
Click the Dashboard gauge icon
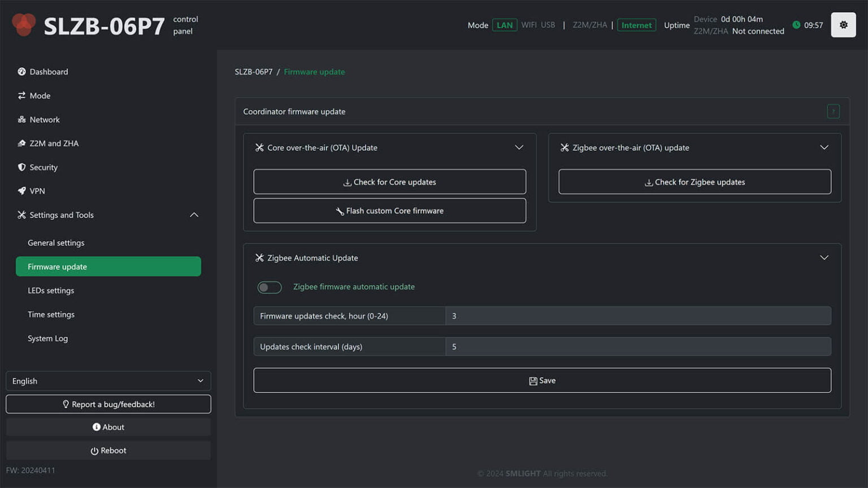(x=21, y=72)
